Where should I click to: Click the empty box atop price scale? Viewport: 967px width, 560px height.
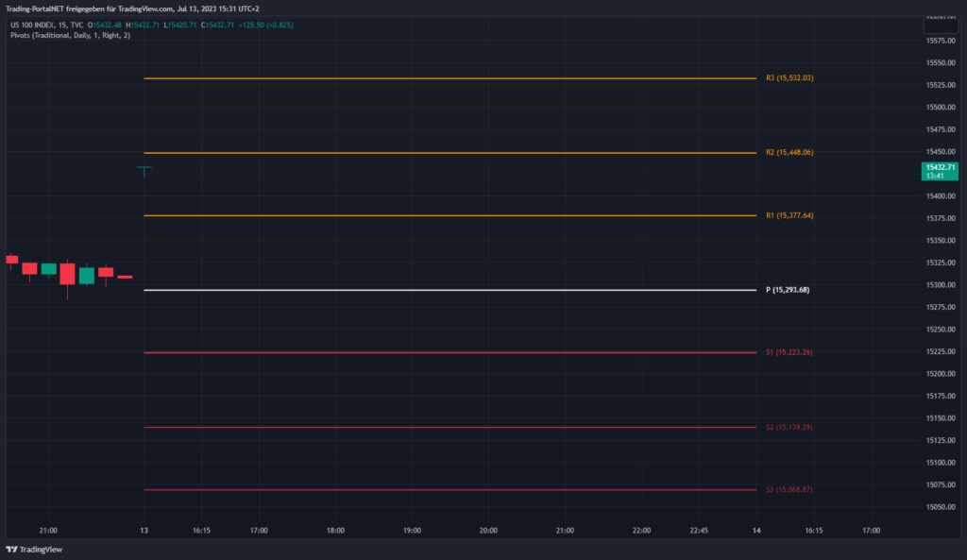click(940, 26)
